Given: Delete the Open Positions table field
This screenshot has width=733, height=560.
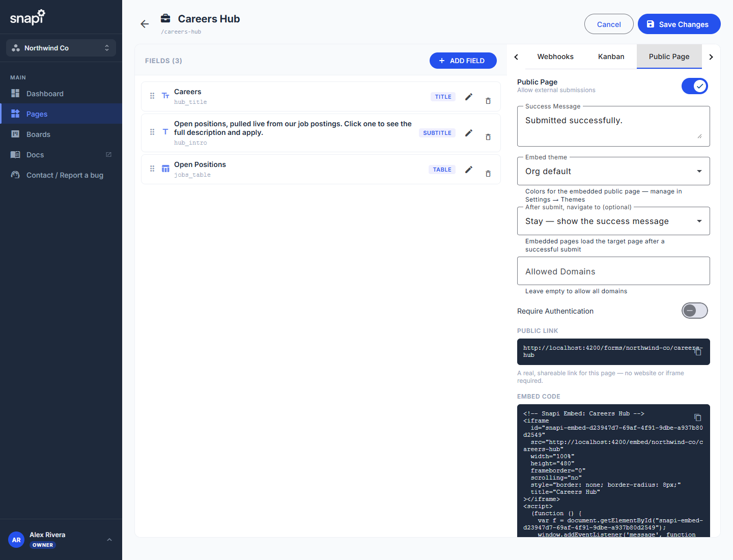Looking at the screenshot, I should coord(488,174).
